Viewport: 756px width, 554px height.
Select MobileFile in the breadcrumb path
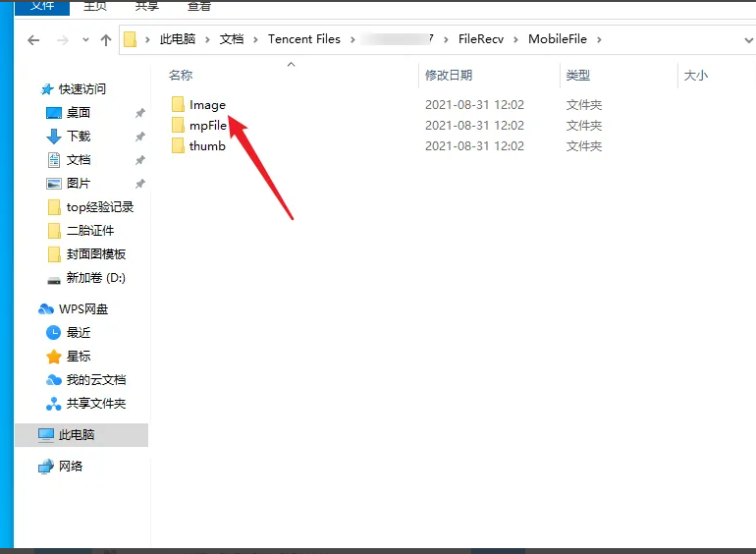coord(558,39)
